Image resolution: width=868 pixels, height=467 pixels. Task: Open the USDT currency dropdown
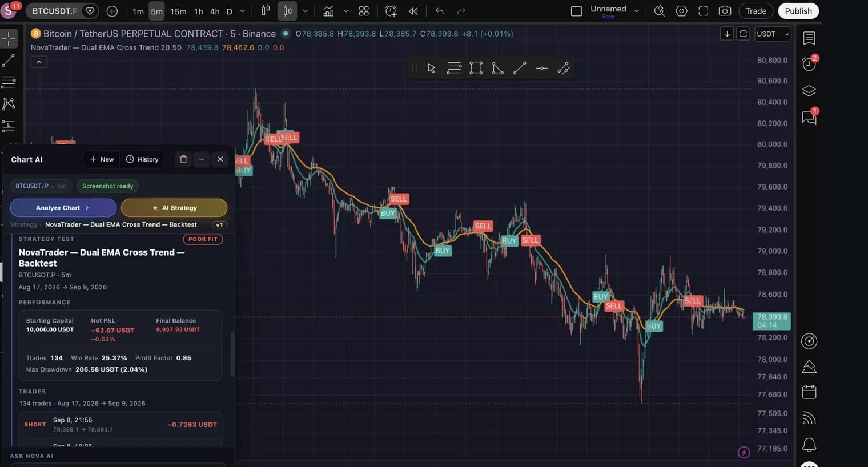pyautogui.click(x=772, y=34)
